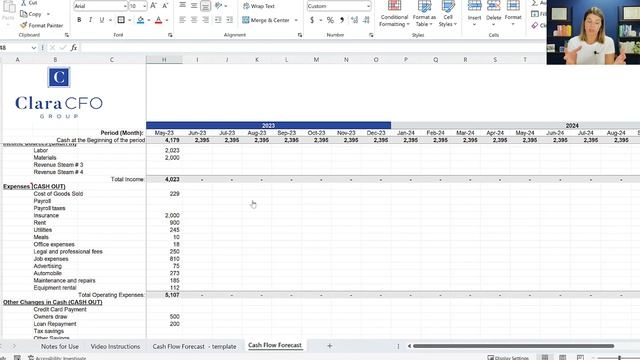Click the Insert Function fx icon
Screen dimensions: 640x360
[x=74, y=48]
